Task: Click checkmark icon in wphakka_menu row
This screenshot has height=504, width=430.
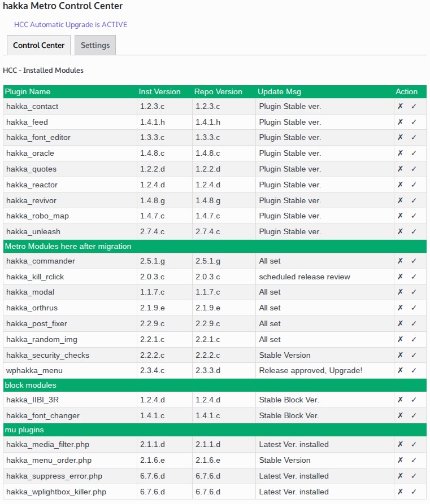Action: coord(414,370)
